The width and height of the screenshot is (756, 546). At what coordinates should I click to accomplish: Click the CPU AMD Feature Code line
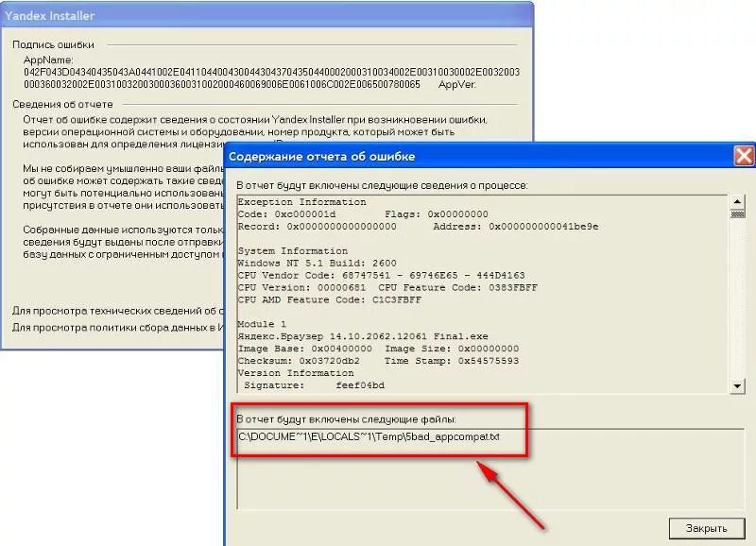pyautogui.click(x=329, y=299)
